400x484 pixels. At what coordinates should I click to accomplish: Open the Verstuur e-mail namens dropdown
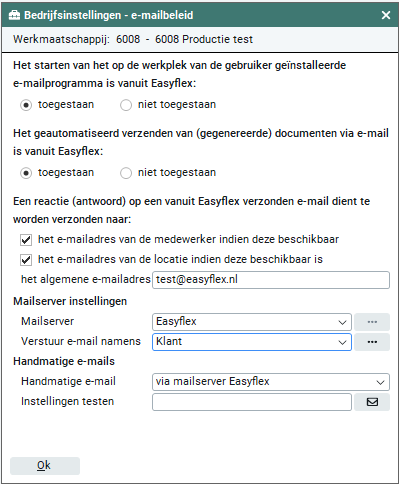point(252,342)
